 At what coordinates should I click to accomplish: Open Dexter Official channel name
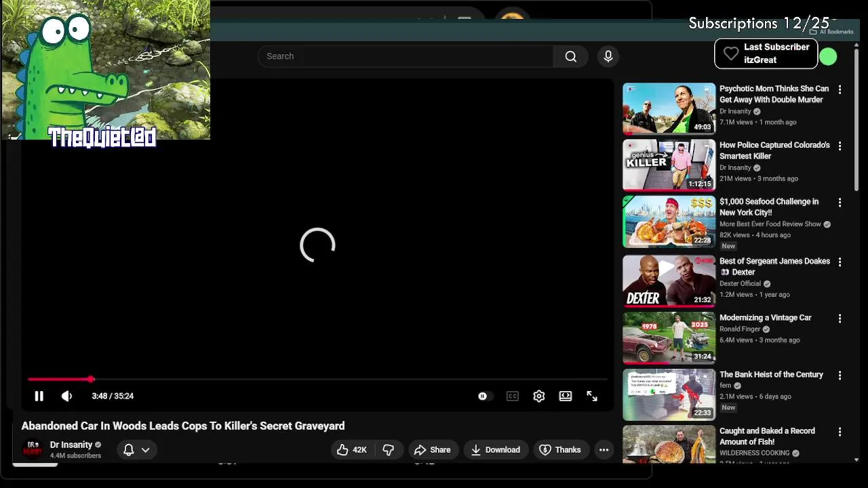(x=740, y=283)
